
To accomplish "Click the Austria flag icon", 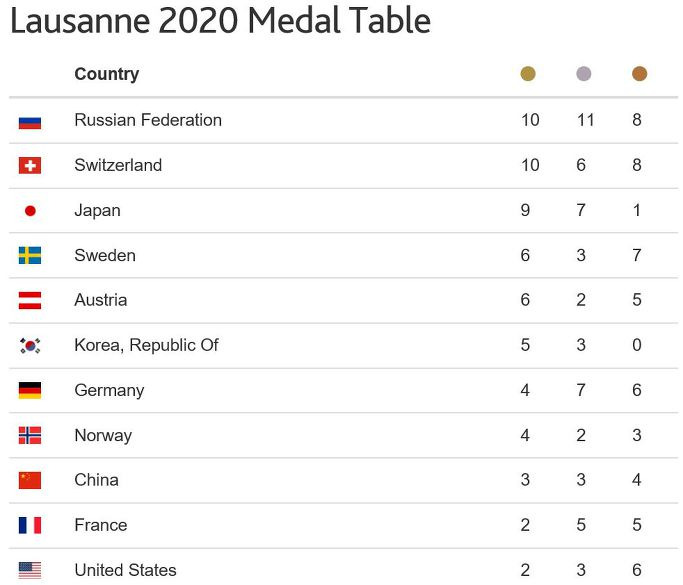I will click(30, 301).
